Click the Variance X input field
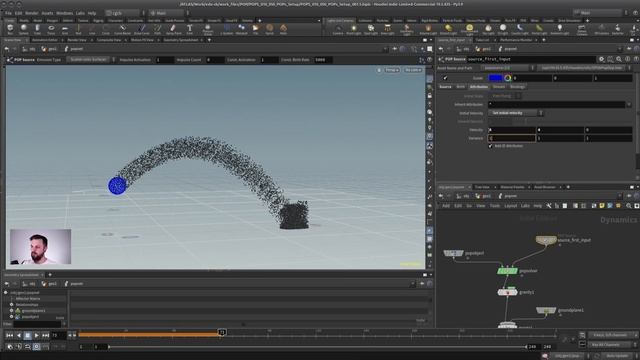The width and height of the screenshot is (640, 360). 512,138
